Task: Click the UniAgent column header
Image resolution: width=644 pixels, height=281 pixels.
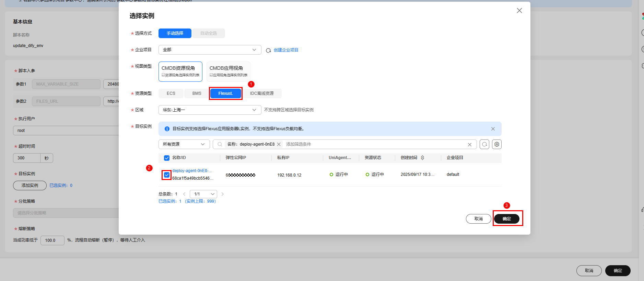Action: (x=340, y=158)
